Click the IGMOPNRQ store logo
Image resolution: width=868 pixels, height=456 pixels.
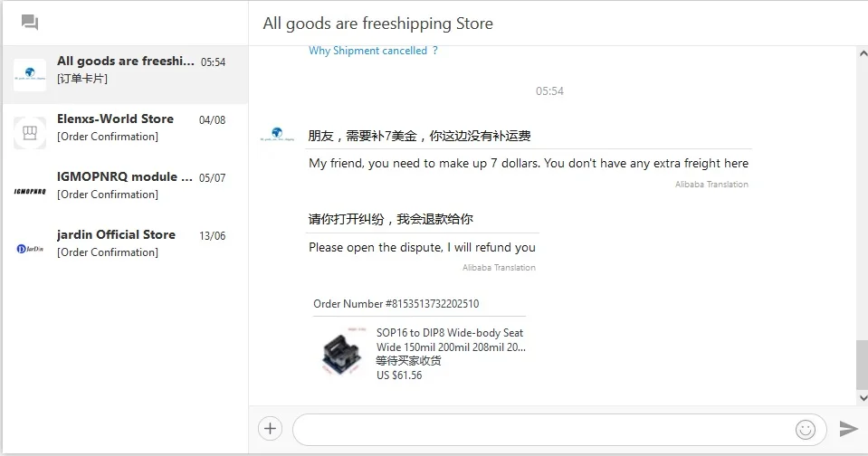pyautogui.click(x=30, y=191)
